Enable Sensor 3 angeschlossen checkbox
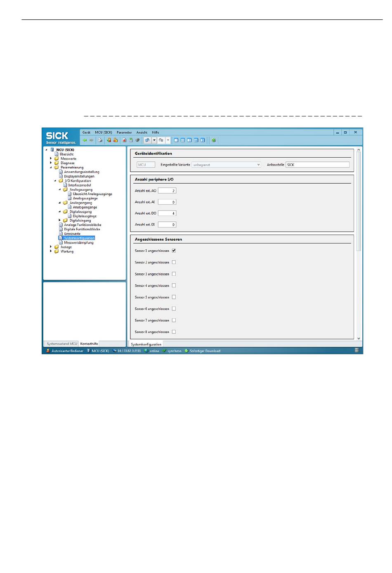 [x=174, y=274]
